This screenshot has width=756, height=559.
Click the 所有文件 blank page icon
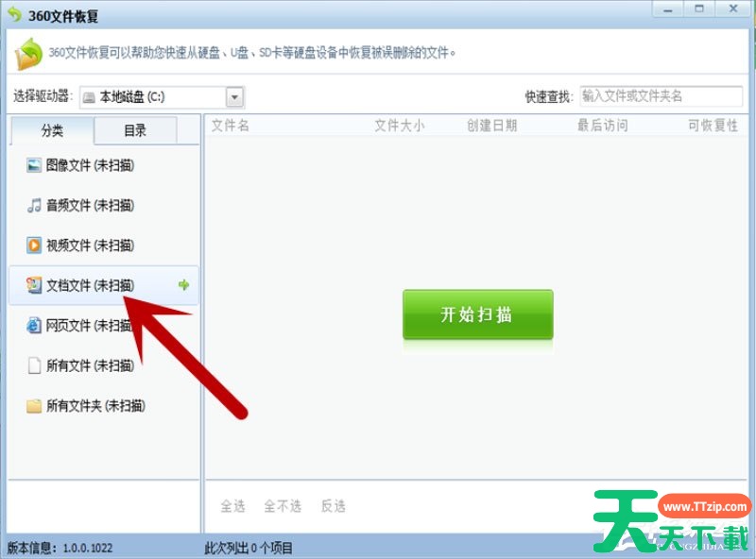(34, 365)
